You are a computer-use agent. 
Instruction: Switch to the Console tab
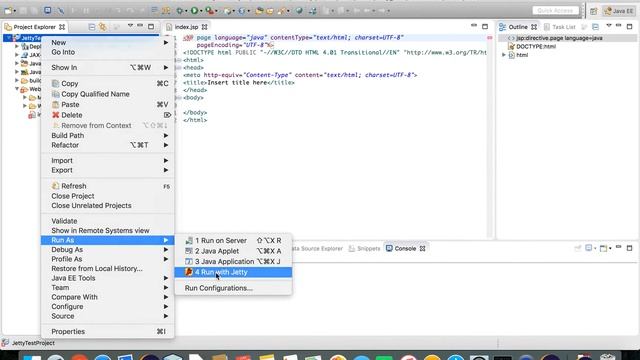(x=405, y=249)
